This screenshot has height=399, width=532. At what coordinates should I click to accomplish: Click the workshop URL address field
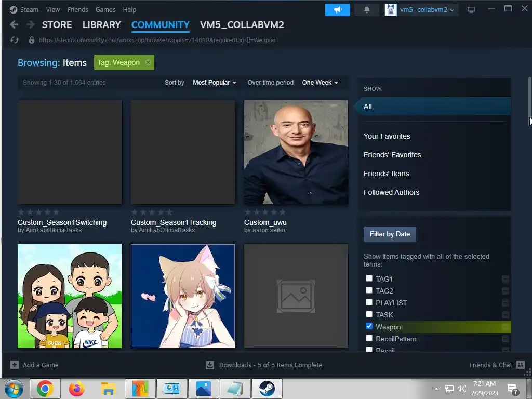point(157,40)
